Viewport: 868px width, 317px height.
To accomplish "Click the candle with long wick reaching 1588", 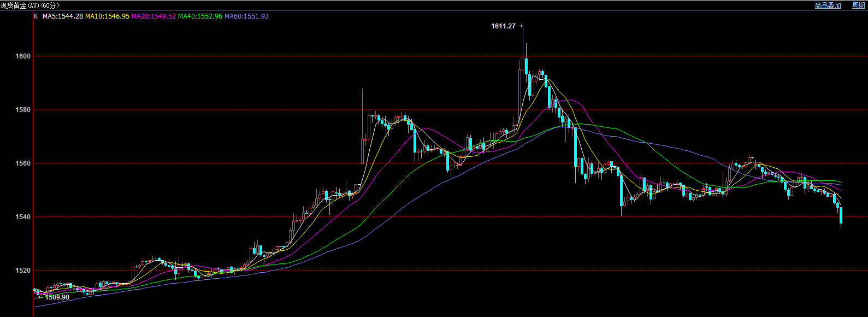I will click(x=362, y=150).
